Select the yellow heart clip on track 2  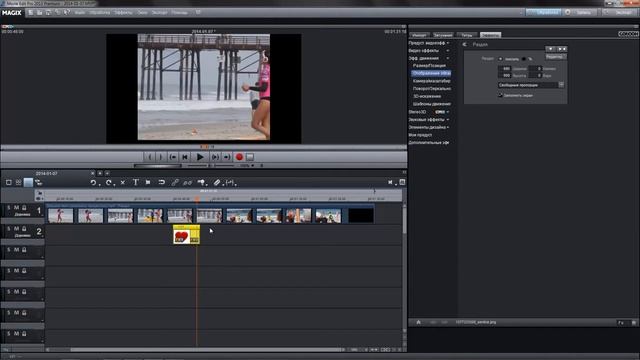(x=187, y=235)
